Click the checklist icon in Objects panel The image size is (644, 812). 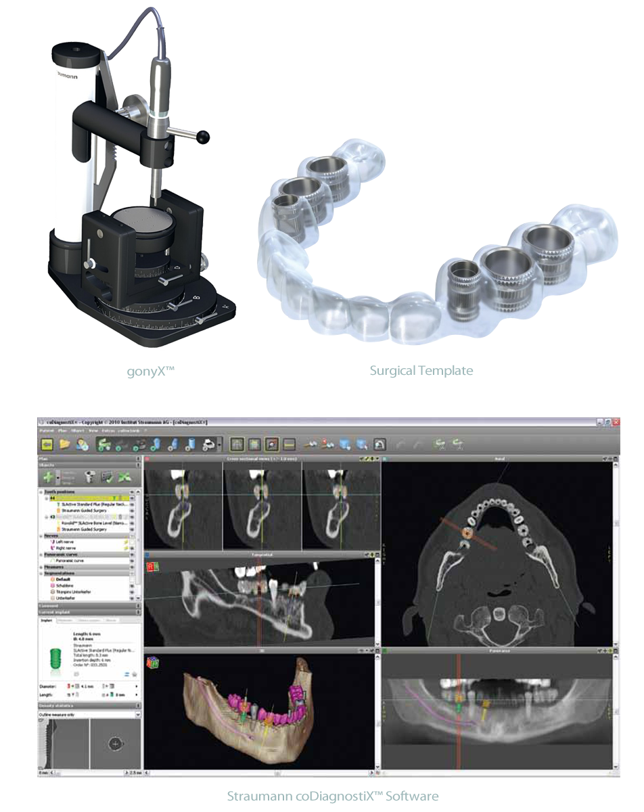click(x=106, y=477)
